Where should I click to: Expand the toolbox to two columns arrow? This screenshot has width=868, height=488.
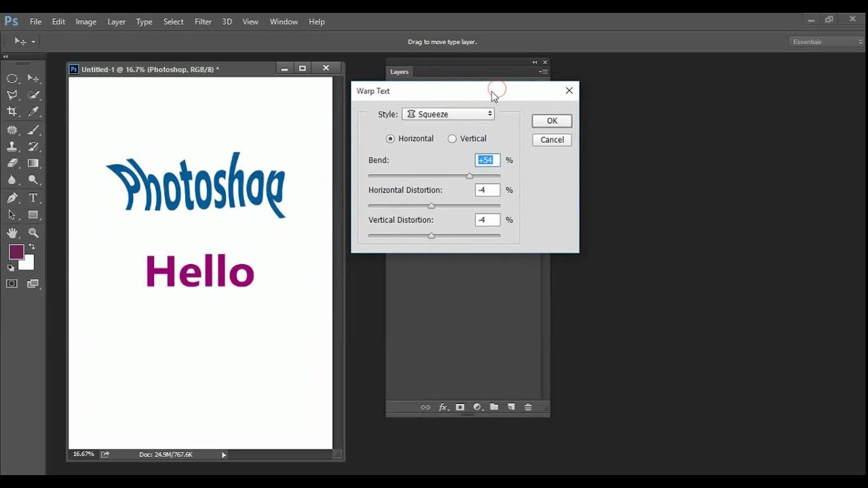pyautogui.click(x=6, y=57)
